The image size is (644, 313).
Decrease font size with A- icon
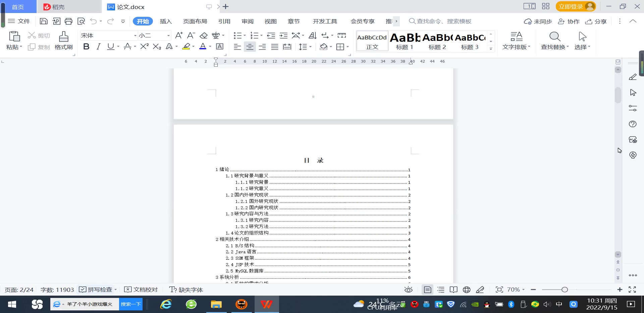pos(191,35)
